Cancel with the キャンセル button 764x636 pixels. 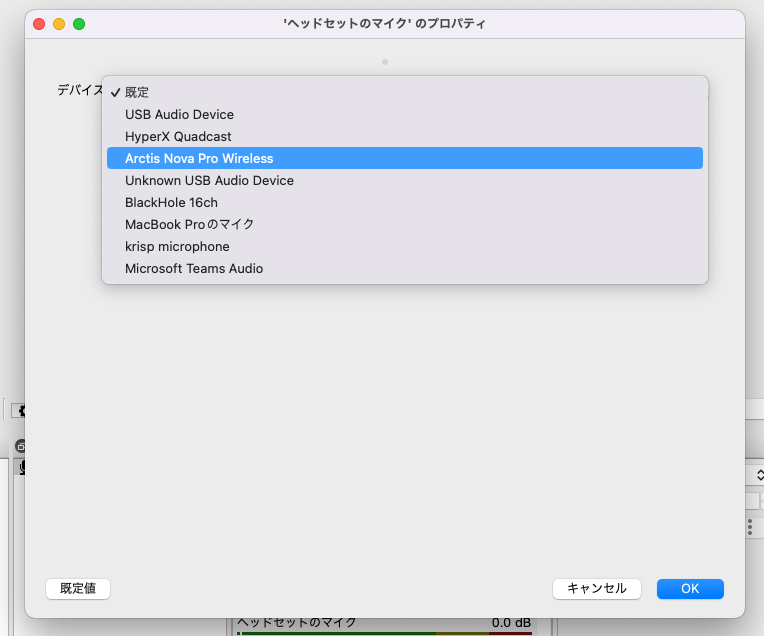(596, 588)
